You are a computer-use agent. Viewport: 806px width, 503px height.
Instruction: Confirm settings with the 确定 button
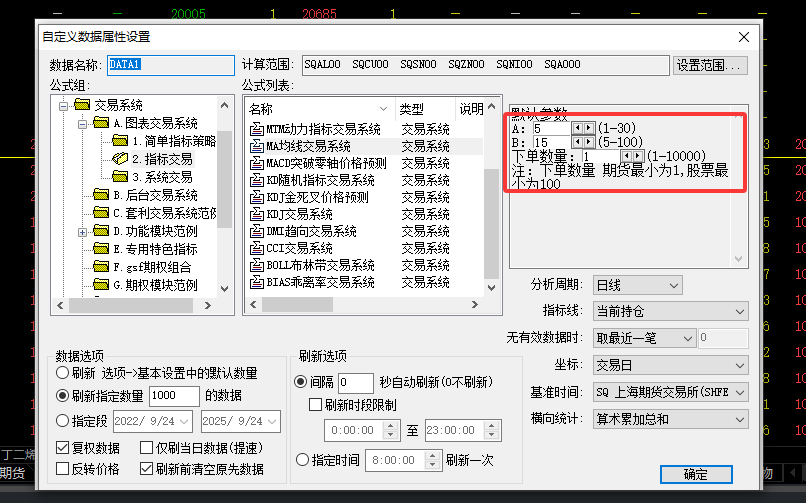(x=696, y=474)
